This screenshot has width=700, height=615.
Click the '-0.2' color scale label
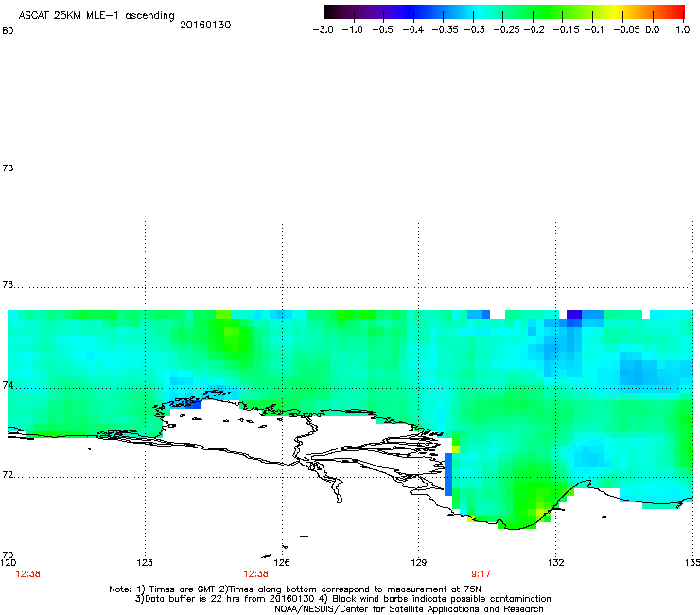(x=534, y=30)
